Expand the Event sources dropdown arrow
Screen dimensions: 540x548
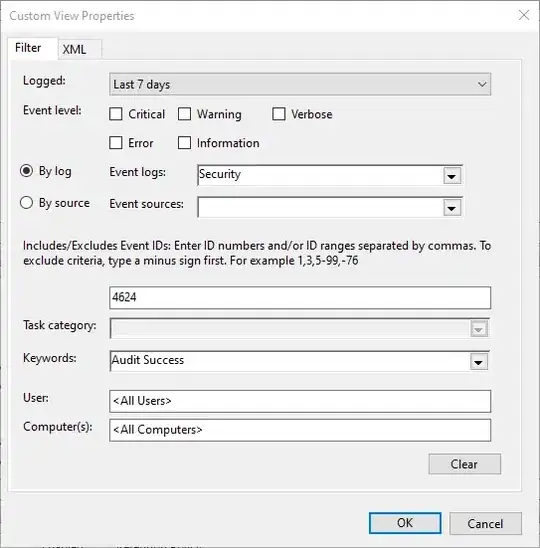[x=452, y=208]
